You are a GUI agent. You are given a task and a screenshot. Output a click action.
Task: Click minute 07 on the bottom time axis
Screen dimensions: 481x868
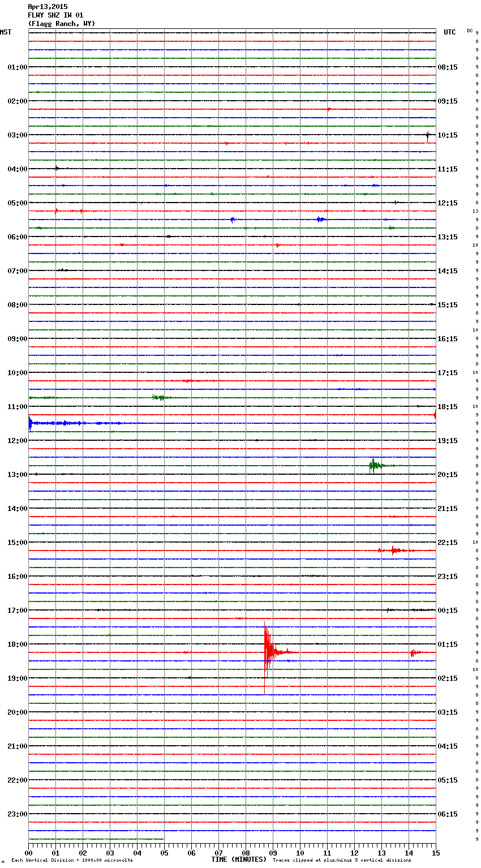(x=219, y=853)
